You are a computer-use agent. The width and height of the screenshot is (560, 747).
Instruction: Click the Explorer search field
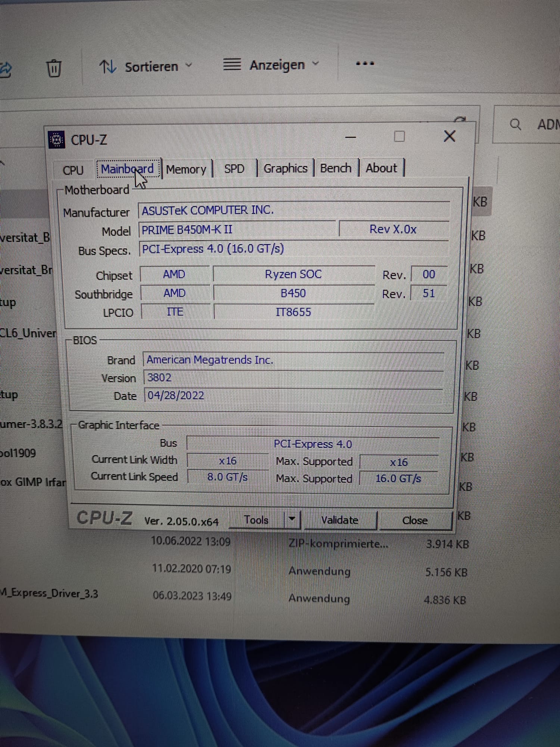pos(526,124)
